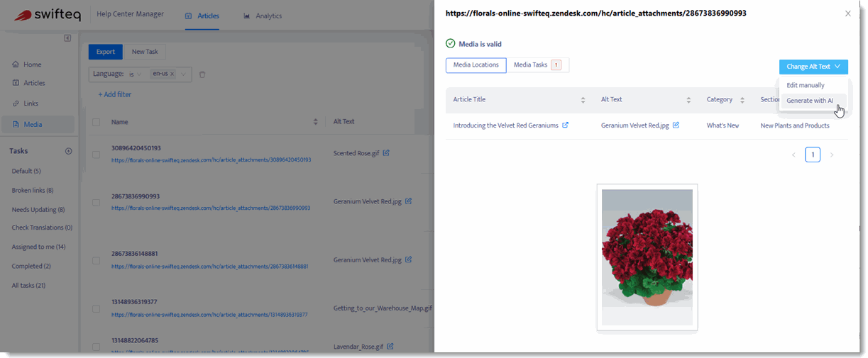868x358 pixels.
Task: Edit icon next to Geranium Velvet Red.jpg in panel
Action: [676, 125]
